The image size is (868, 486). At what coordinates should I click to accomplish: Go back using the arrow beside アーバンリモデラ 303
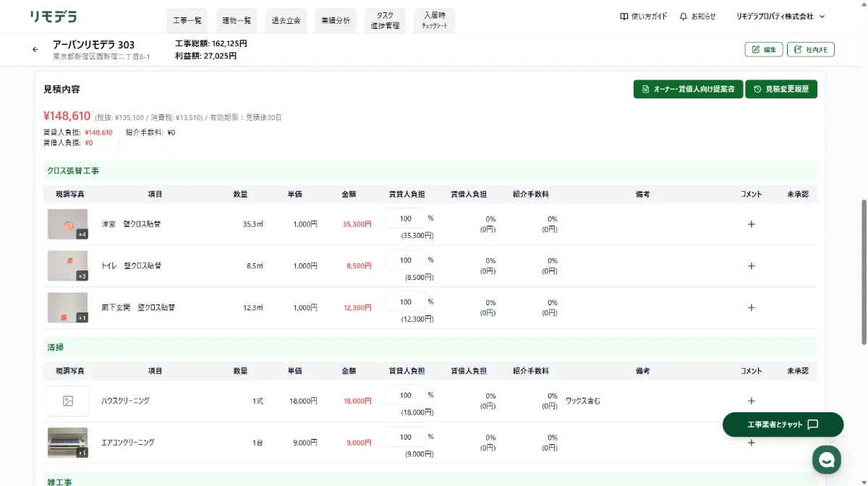(x=35, y=50)
